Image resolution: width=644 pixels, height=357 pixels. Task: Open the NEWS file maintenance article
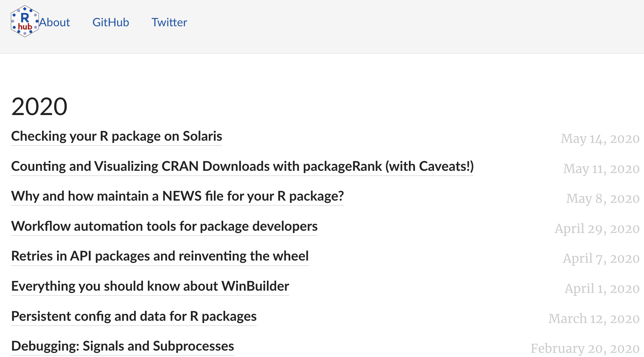177,196
